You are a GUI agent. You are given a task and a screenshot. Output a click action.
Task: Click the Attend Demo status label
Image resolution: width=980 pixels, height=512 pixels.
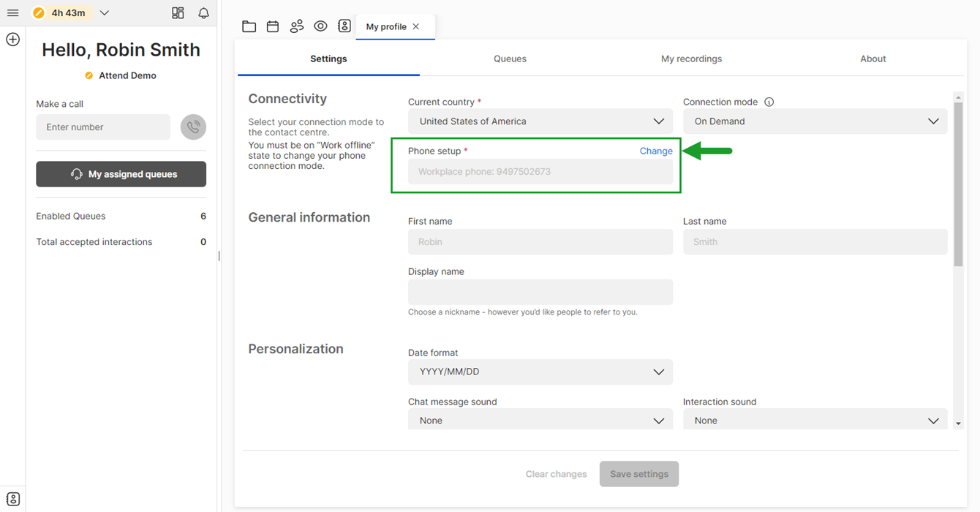(121, 75)
